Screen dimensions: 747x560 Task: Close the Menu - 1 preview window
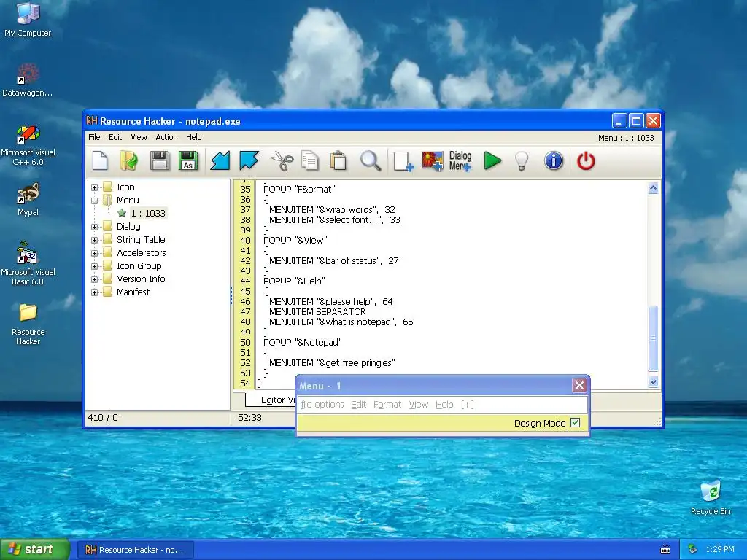coord(579,385)
